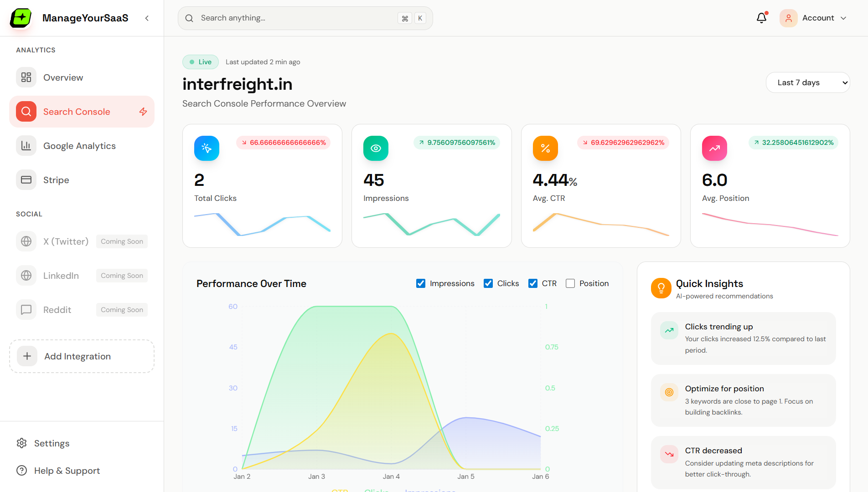Enable the Position checkbox

[x=570, y=283]
